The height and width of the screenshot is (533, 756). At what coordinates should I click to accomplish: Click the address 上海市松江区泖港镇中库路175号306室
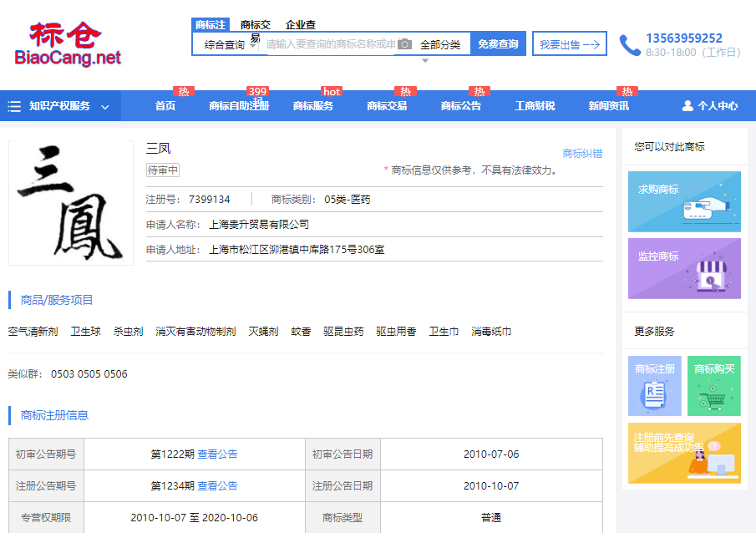click(x=297, y=250)
